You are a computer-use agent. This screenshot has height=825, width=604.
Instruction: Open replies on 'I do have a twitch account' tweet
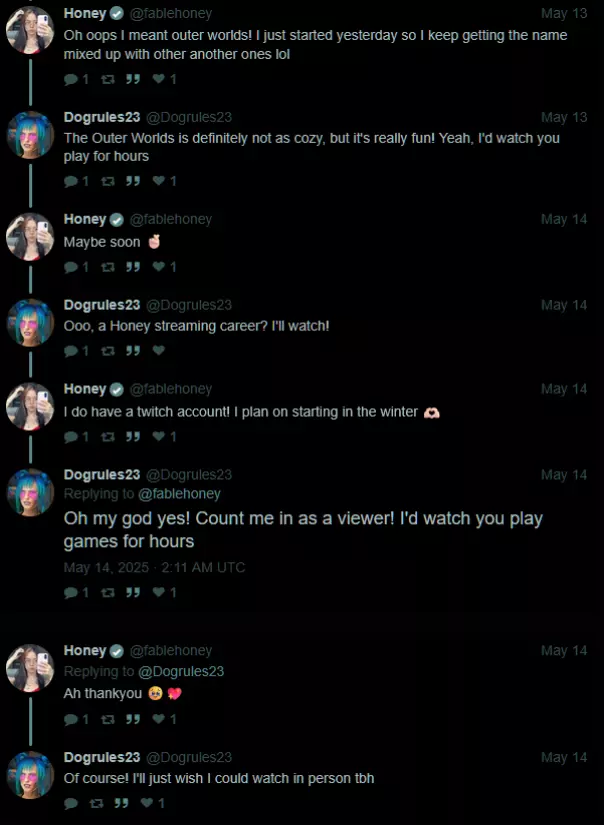pyautogui.click(x=76, y=437)
